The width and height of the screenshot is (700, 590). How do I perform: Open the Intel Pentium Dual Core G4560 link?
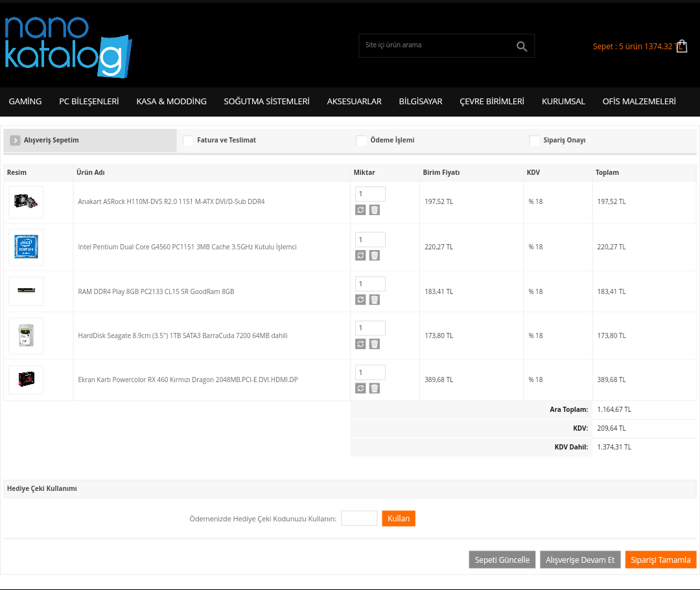click(187, 247)
